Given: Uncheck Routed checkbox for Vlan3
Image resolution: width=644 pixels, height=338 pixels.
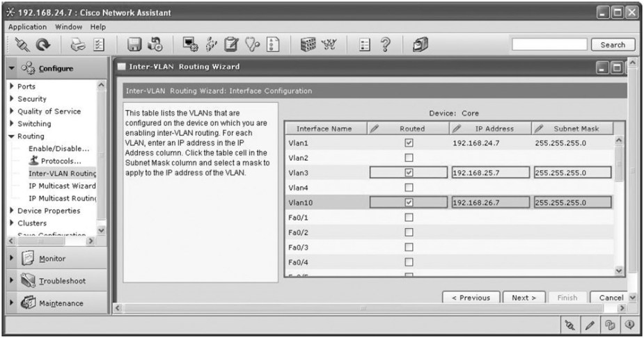Looking at the screenshot, I should click(x=409, y=172).
